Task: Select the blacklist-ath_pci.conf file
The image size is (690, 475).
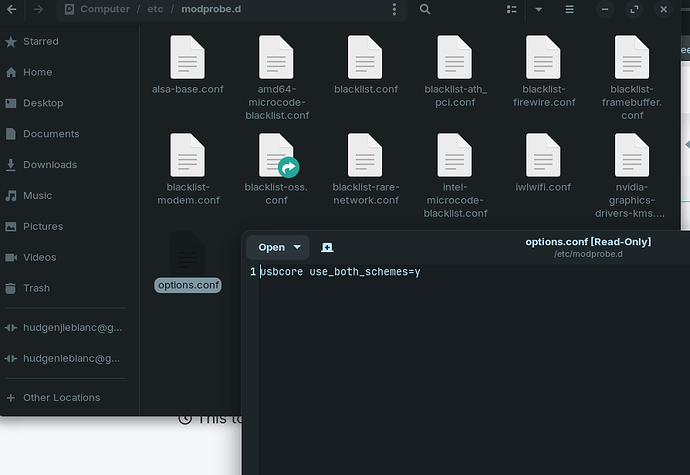Action: [455, 72]
